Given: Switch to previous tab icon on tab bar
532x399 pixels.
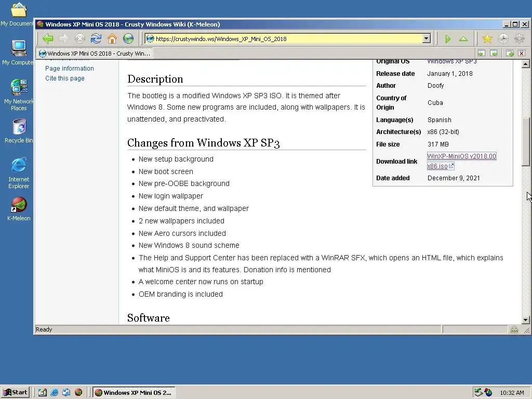Looking at the screenshot, I should coord(482,53).
